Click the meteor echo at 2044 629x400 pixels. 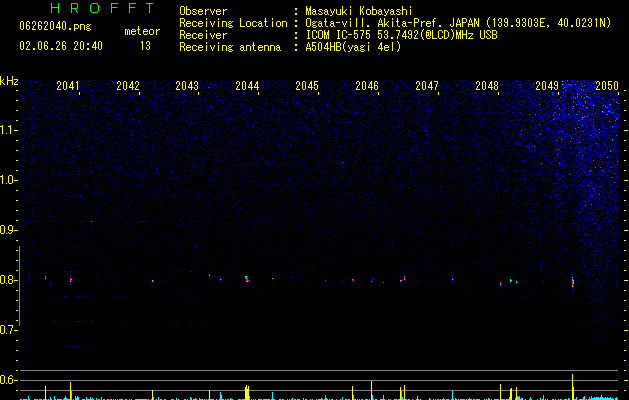click(x=247, y=279)
